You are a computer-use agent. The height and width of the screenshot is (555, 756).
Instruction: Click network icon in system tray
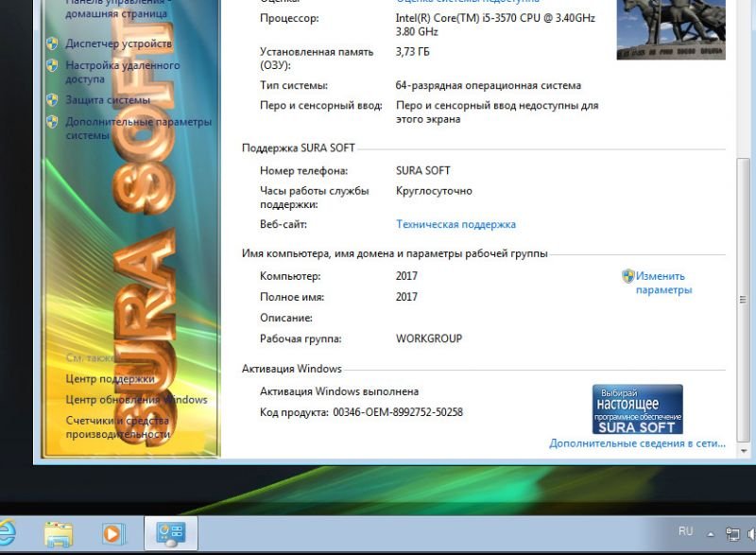click(x=732, y=534)
